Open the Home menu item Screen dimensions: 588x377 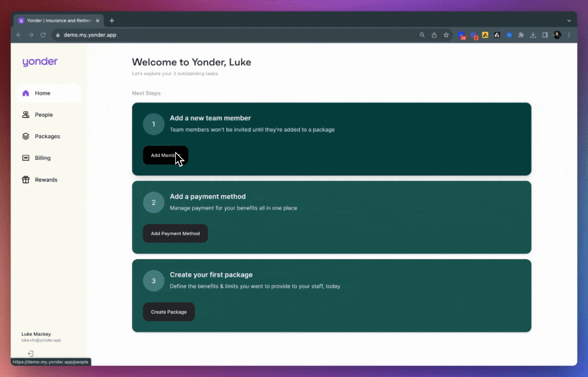pos(49,93)
